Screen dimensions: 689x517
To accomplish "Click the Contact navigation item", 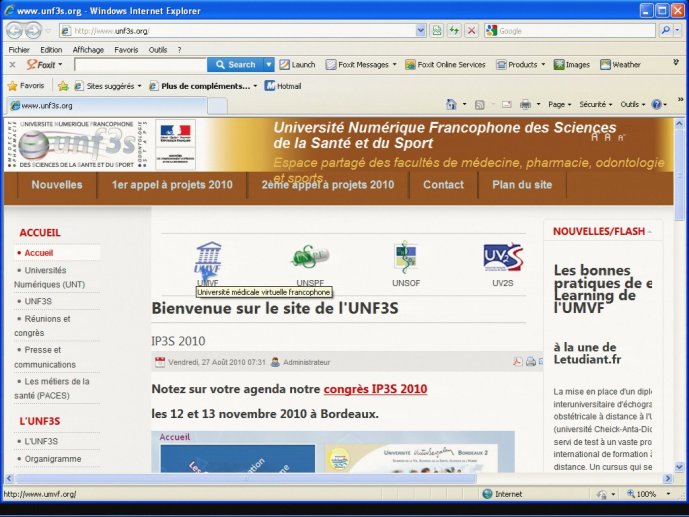I will point(443,184).
